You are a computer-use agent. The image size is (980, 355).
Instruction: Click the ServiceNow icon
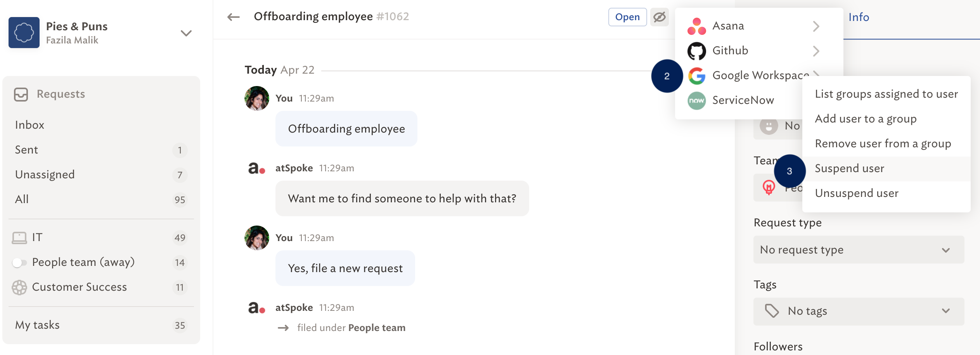[x=697, y=100]
